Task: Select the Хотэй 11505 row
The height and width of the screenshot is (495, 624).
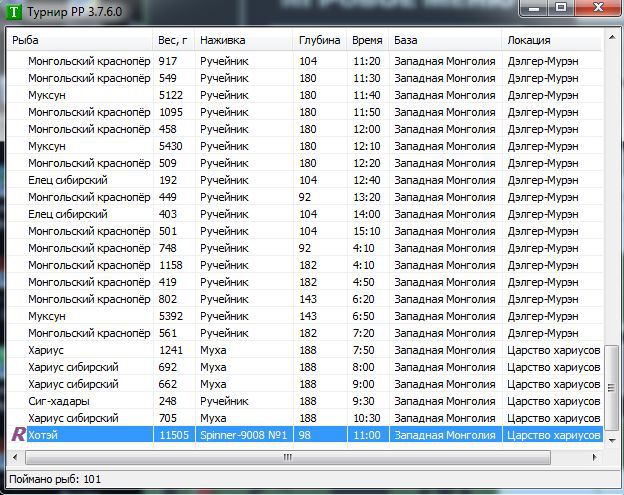Action: click(305, 435)
